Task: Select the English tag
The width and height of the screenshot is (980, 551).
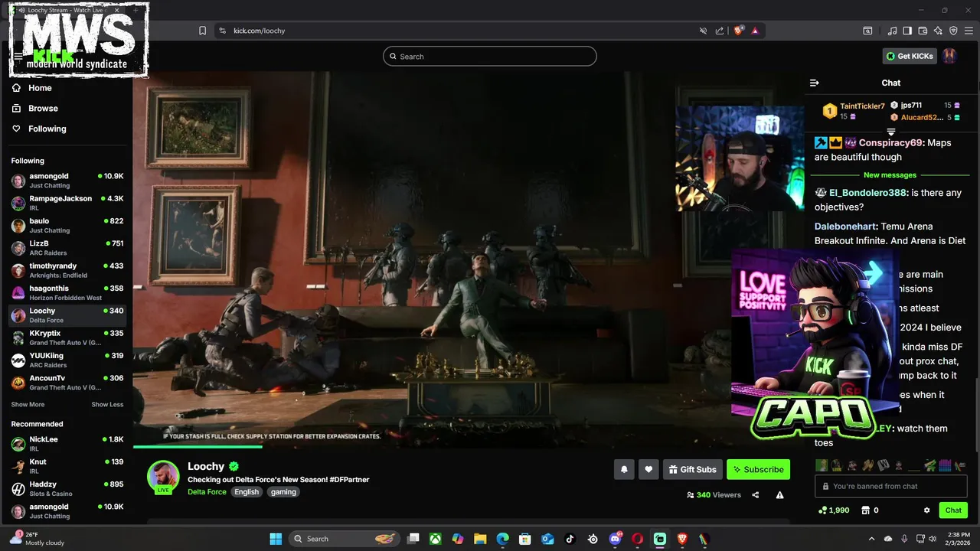Action: [x=247, y=492]
